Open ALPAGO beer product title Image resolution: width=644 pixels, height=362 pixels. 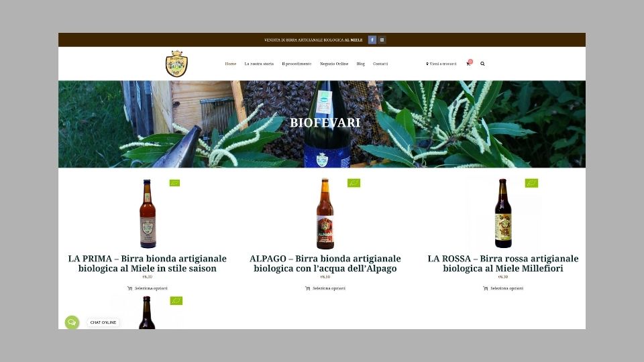(x=325, y=263)
